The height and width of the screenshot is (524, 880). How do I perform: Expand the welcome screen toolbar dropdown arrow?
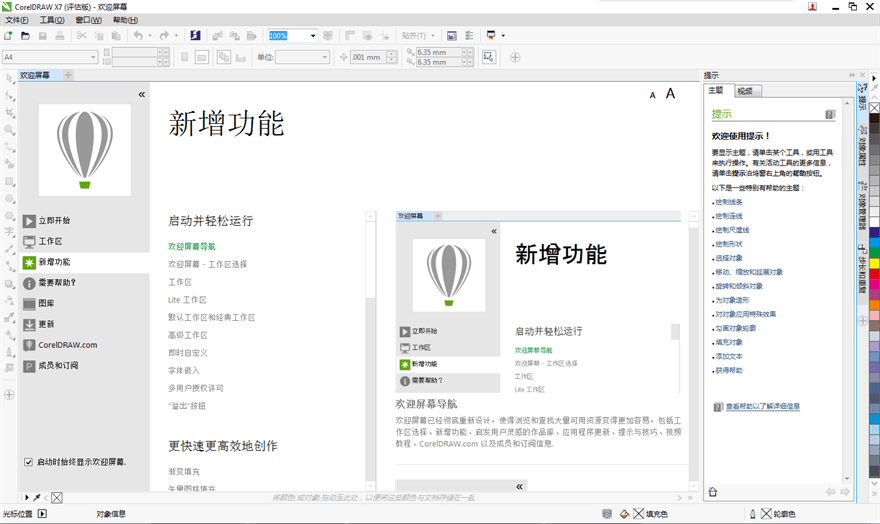pos(503,36)
